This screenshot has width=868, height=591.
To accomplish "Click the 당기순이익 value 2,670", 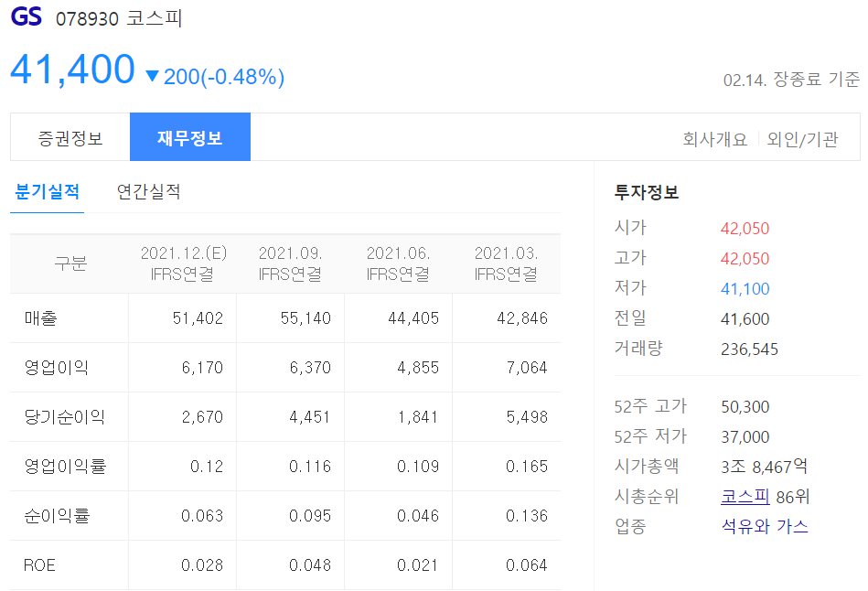I will coord(202,416).
